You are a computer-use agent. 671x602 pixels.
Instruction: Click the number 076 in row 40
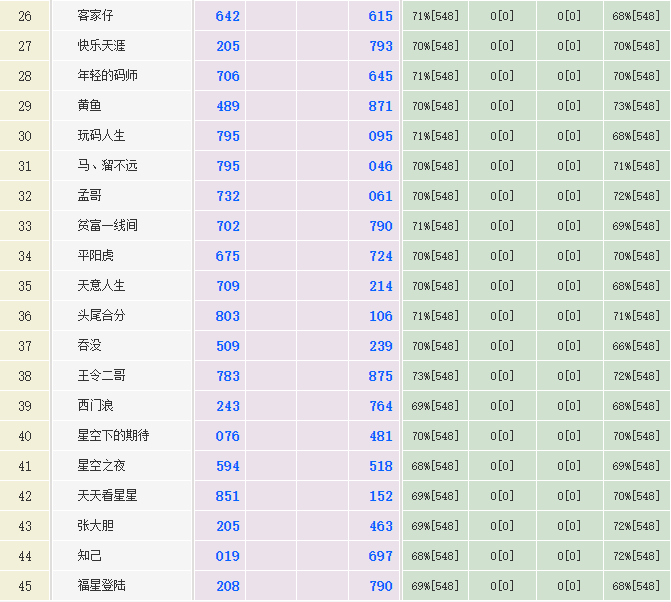[x=228, y=436]
